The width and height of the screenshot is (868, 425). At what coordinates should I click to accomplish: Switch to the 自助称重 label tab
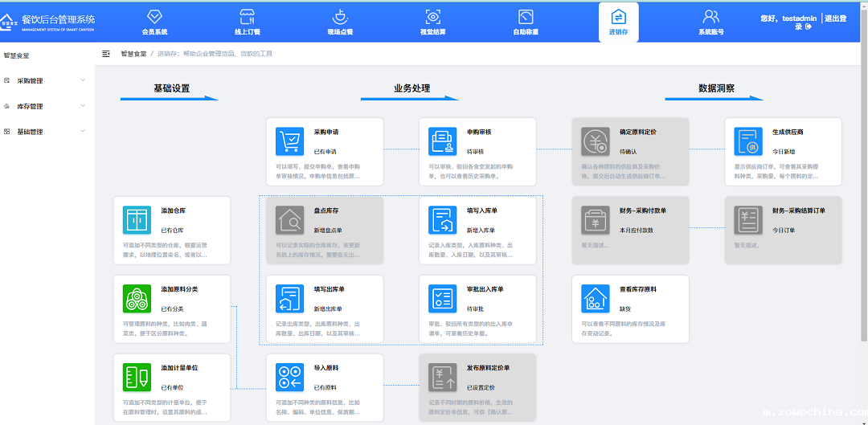point(526,32)
